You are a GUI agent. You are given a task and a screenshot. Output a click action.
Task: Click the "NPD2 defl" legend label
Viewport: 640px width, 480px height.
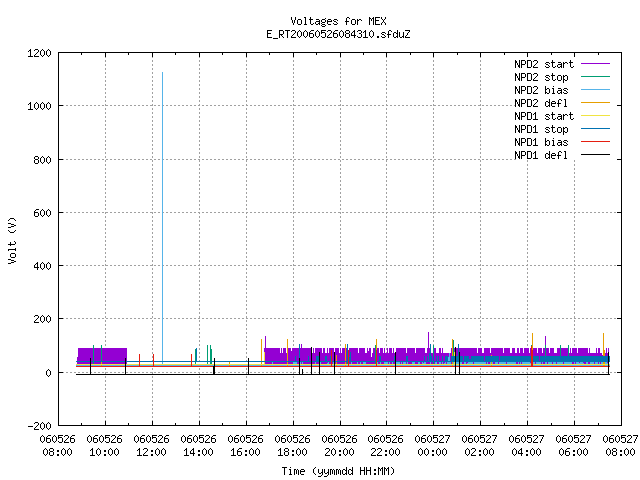point(541,103)
